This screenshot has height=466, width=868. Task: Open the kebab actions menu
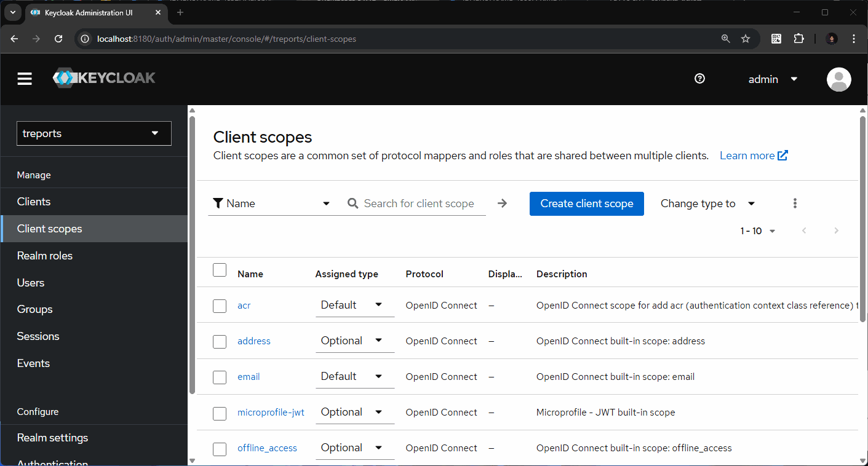[795, 203]
